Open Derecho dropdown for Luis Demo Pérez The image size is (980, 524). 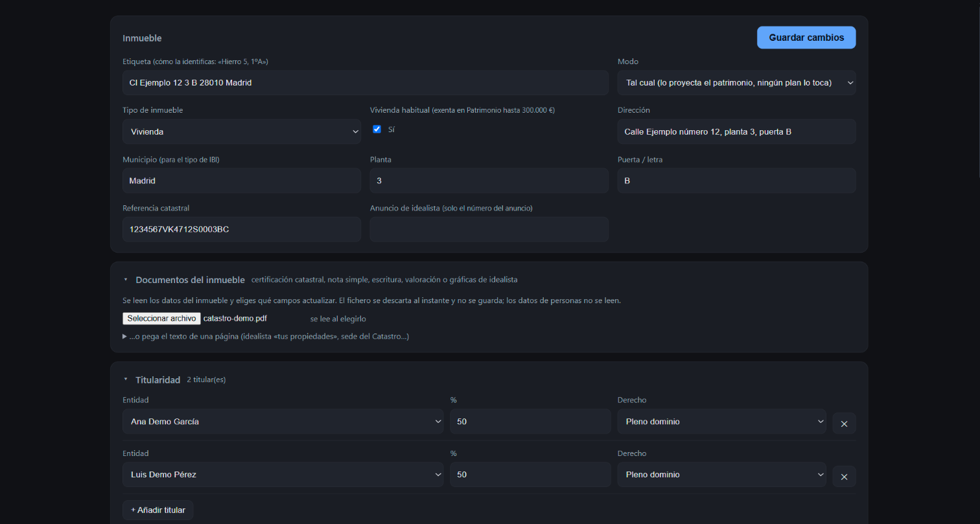721,475
